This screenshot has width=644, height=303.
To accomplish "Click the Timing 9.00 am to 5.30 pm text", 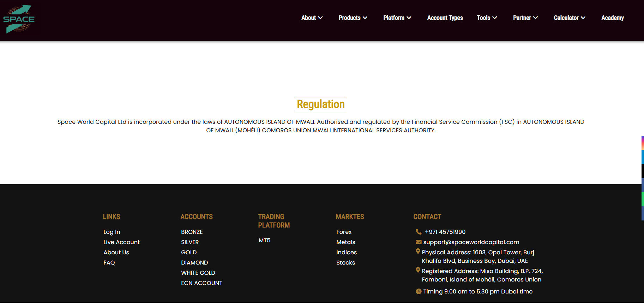I will (x=478, y=291).
